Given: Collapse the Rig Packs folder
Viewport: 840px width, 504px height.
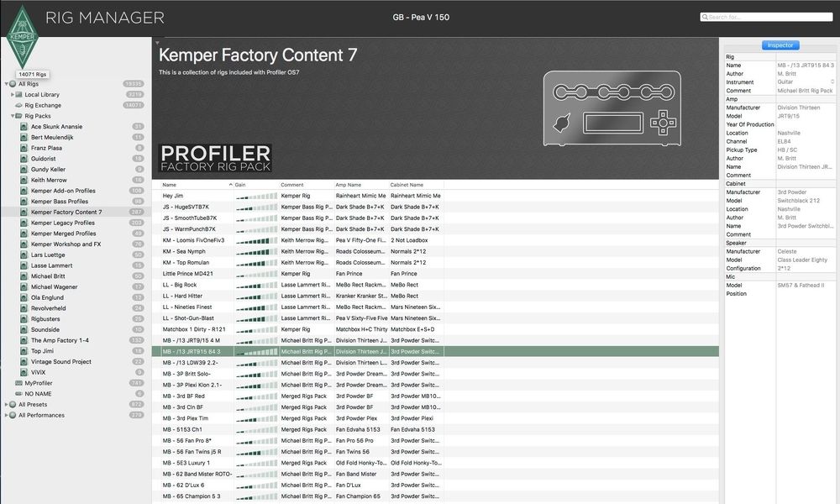Looking at the screenshot, I should point(13,116).
